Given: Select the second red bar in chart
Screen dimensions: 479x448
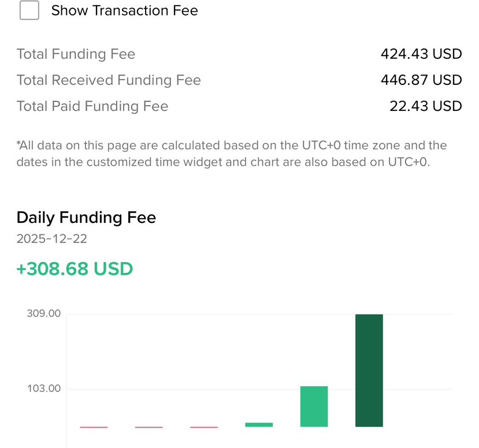Looking at the screenshot, I should (x=148, y=427).
